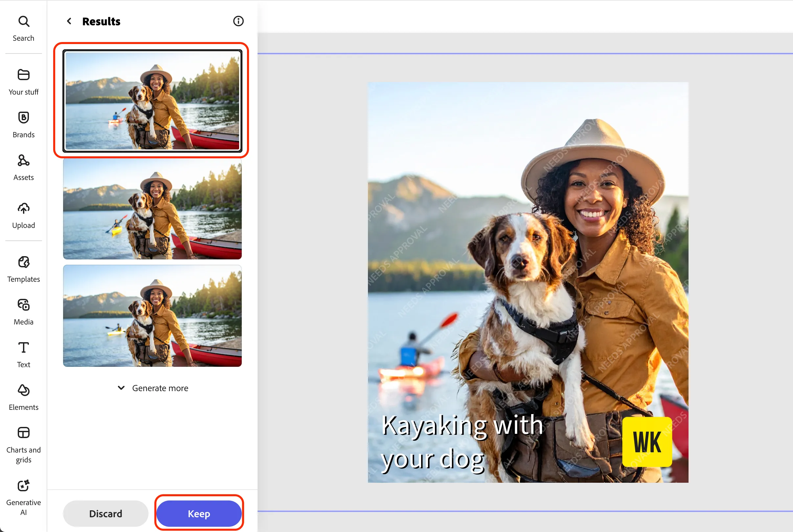The height and width of the screenshot is (532, 793).
Task: Select the yellow WK logo on canvas
Action: [x=647, y=441]
